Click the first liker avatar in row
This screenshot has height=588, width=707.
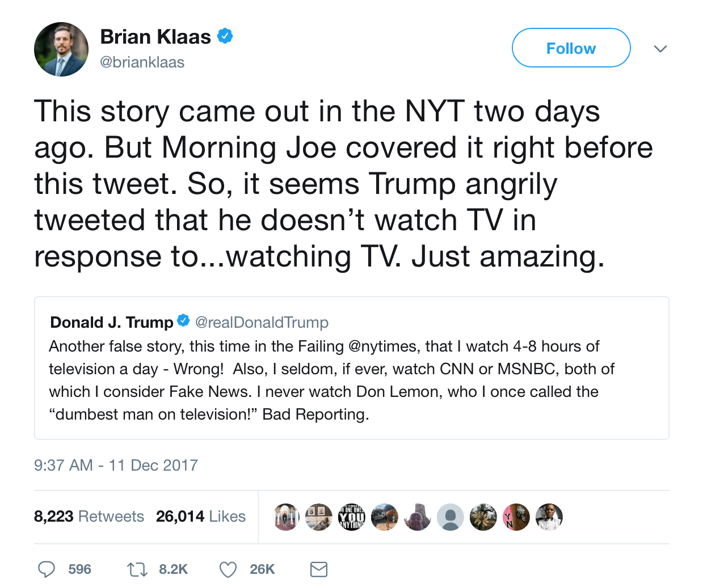pos(287,517)
